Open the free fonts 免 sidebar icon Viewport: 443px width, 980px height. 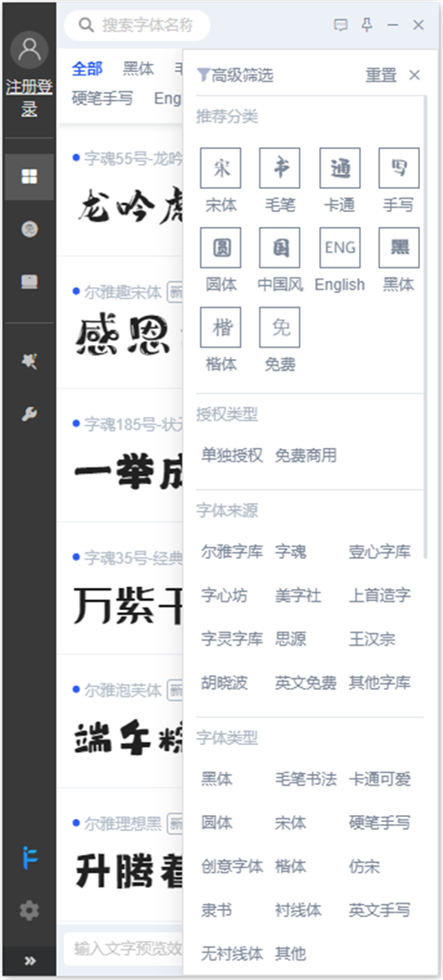29,230
